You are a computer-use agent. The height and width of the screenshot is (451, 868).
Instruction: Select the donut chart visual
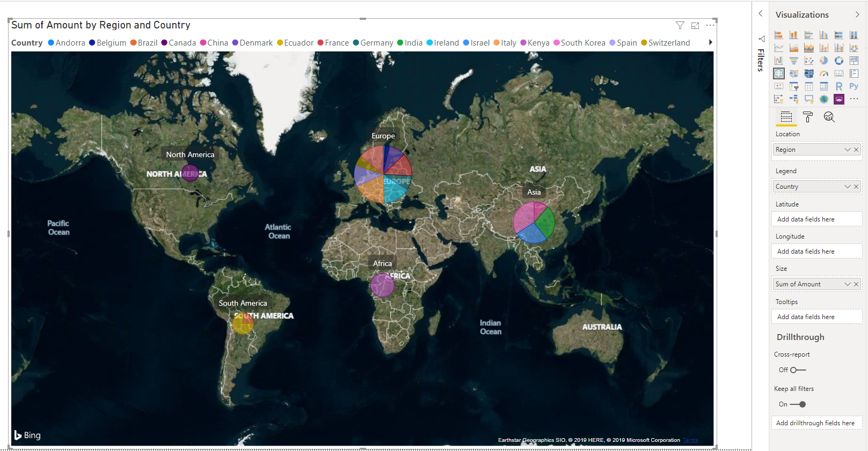pos(839,61)
